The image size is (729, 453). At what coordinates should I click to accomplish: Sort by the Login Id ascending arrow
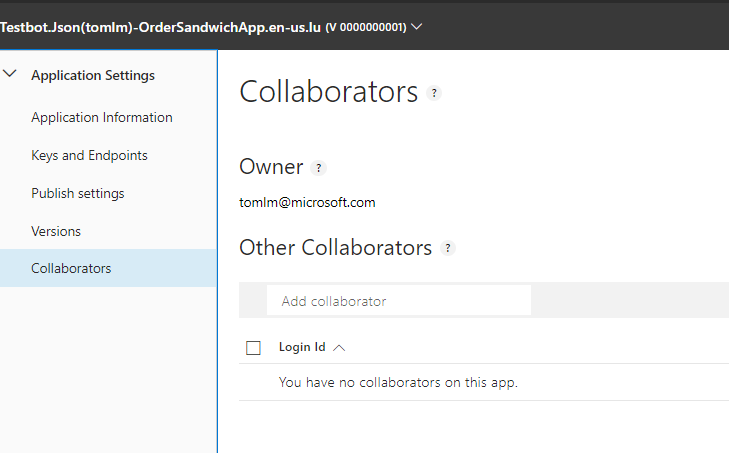339,348
